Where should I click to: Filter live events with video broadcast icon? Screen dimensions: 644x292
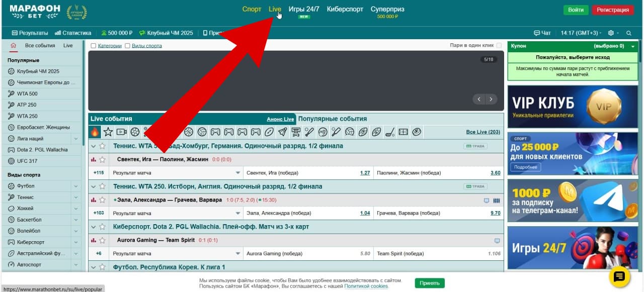coord(121,132)
